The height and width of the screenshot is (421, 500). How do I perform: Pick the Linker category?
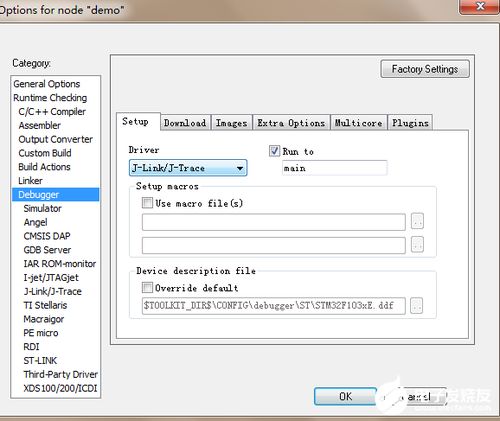(30, 181)
